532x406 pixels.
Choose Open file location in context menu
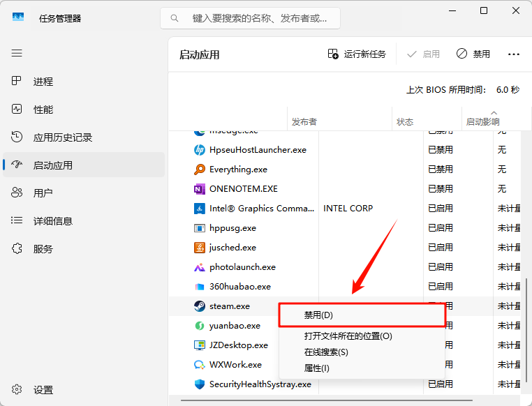[348, 336]
